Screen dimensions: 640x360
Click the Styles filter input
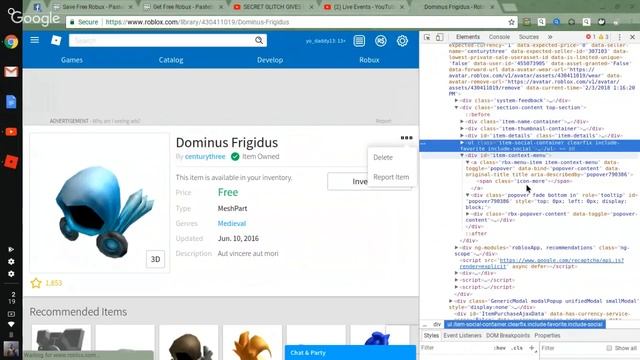tap(455, 348)
